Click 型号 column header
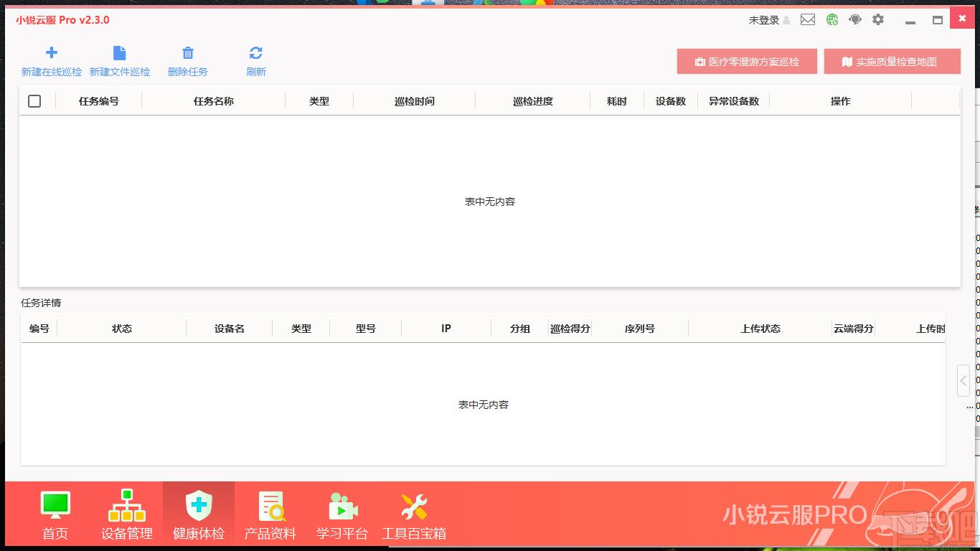Image resolution: width=980 pixels, height=551 pixels. pyautogui.click(x=366, y=329)
